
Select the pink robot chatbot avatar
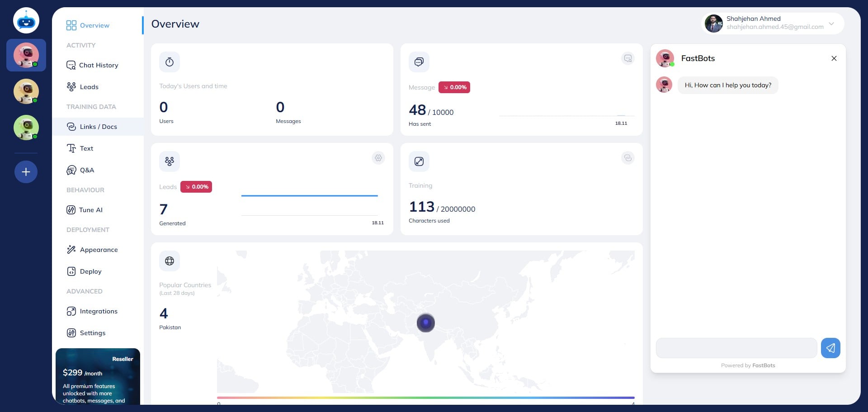[x=26, y=55]
